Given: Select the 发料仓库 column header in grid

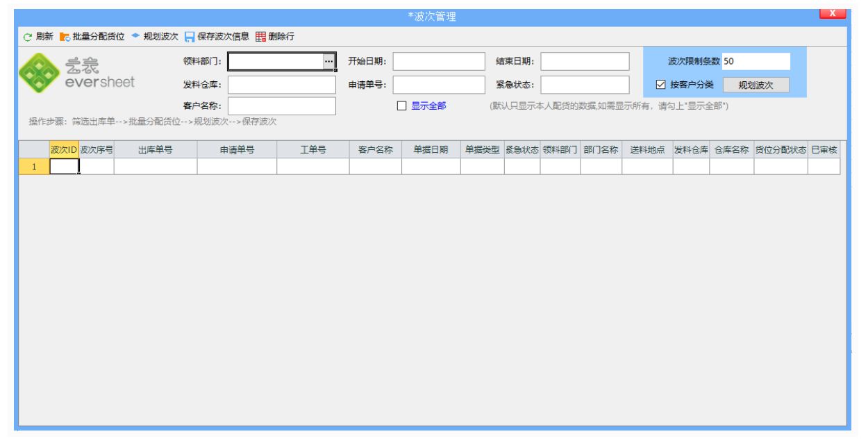Looking at the screenshot, I should 691,149.
